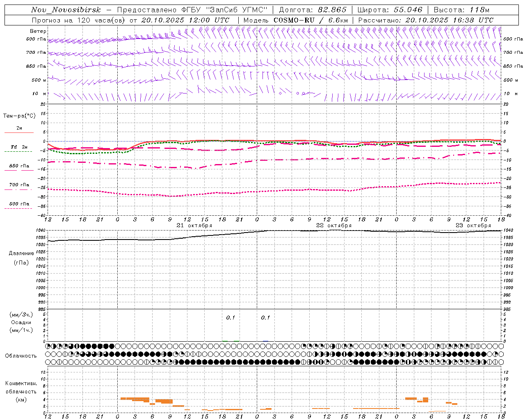Click the '850 гПа' temperature legend entry
Screen dimensions: 525x420
(x=19, y=166)
